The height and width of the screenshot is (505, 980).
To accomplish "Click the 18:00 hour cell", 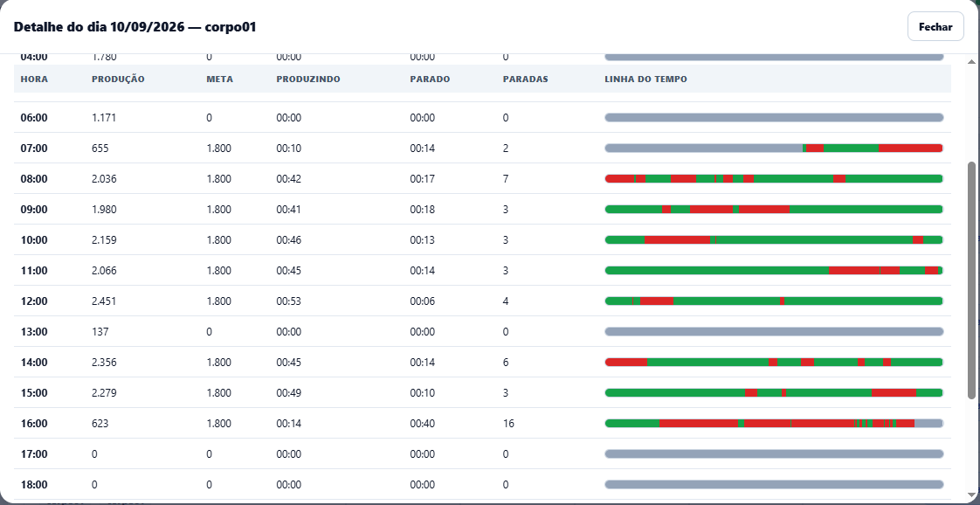I will [34, 485].
